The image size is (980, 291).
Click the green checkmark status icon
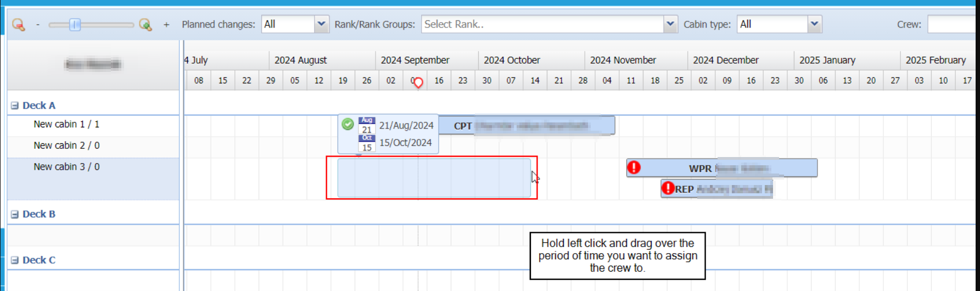tap(348, 124)
